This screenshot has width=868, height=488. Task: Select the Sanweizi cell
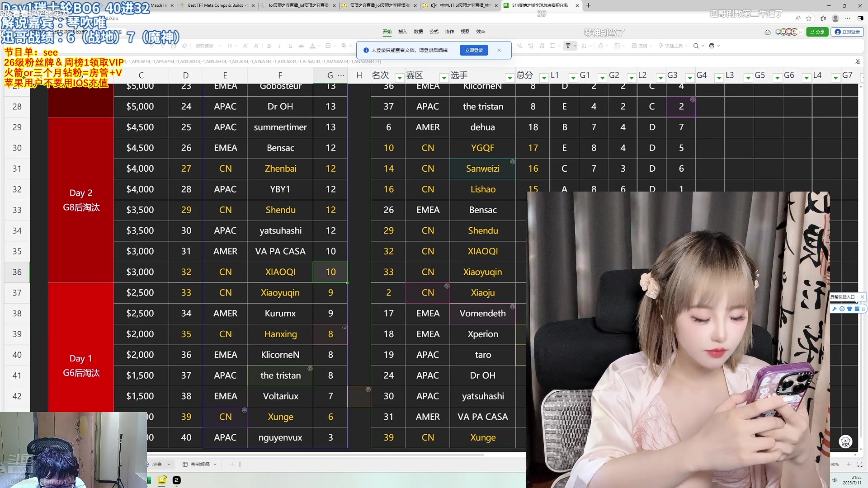point(483,169)
